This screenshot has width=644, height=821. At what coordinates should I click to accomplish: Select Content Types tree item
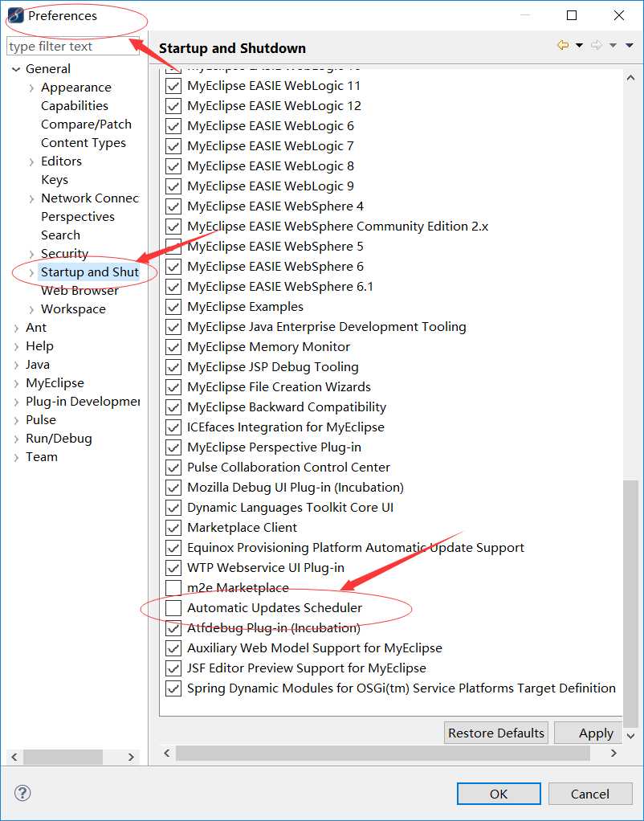click(x=84, y=143)
